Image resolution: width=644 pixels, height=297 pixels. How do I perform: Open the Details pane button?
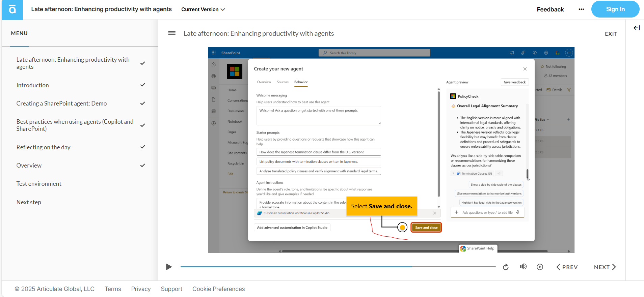pyautogui.click(x=554, y=90)
